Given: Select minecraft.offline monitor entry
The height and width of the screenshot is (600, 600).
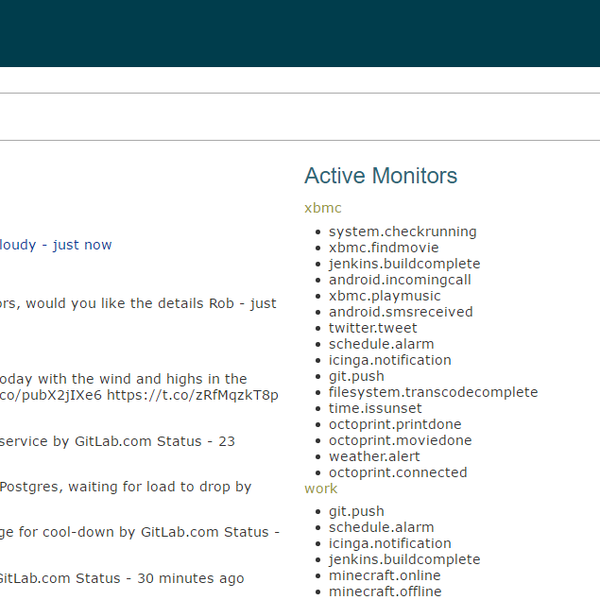Looking at the screenshot, I should [385, 591].
